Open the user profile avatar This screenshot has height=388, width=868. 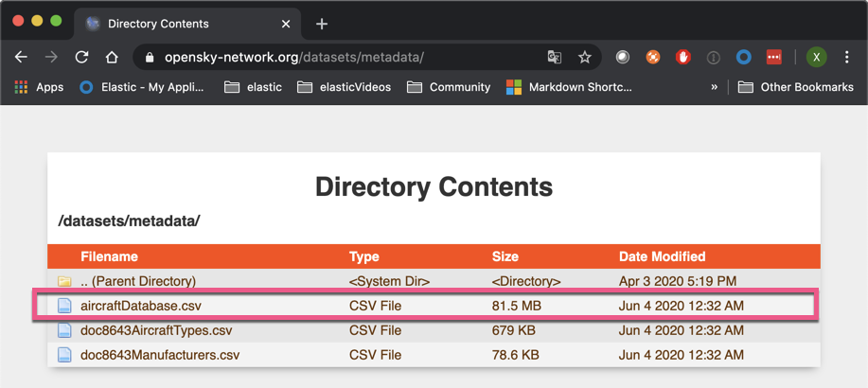point(815,57)
